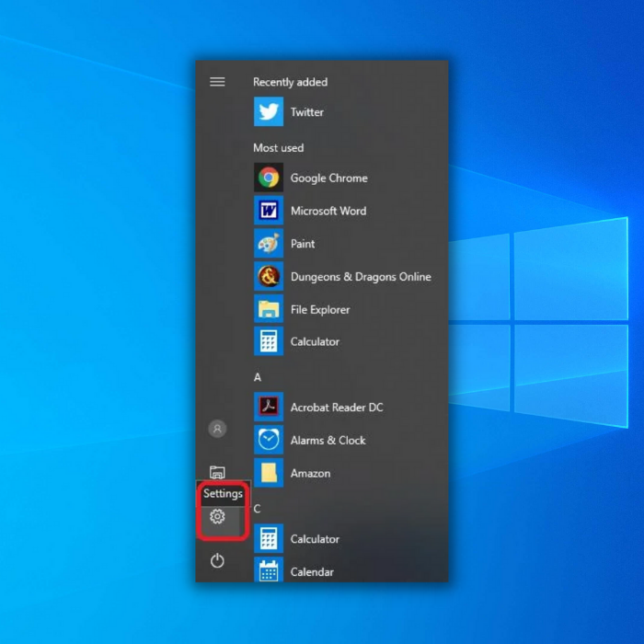Click the Alarms & Clock label
Viewport: 644px width, 644px height.
328,441
